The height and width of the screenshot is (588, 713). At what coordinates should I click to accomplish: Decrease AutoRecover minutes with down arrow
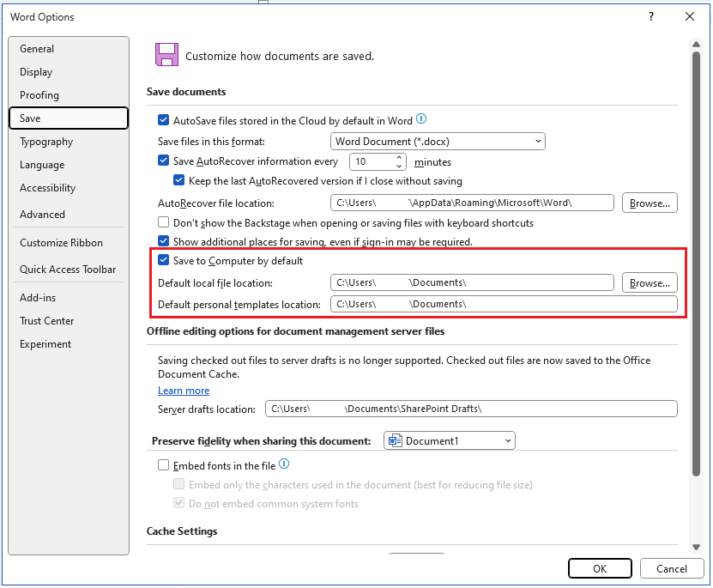pyautogui.click(x=399, y=166)
